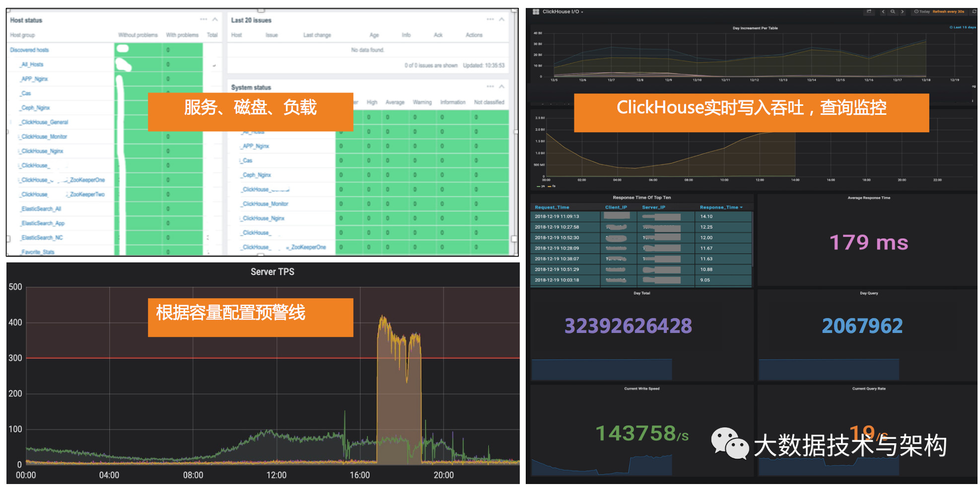Open the Host status widget options menu
Image resolution: width=980 pixels, height=489 pixels.
(204, 19)
